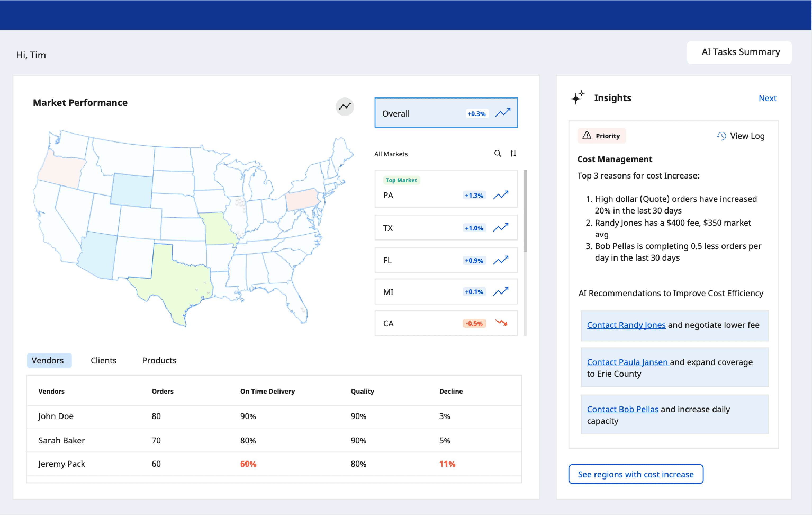Click the sort arrows icon in All Markets
This screenshot has height=515, width=812.
coord(513,154)
